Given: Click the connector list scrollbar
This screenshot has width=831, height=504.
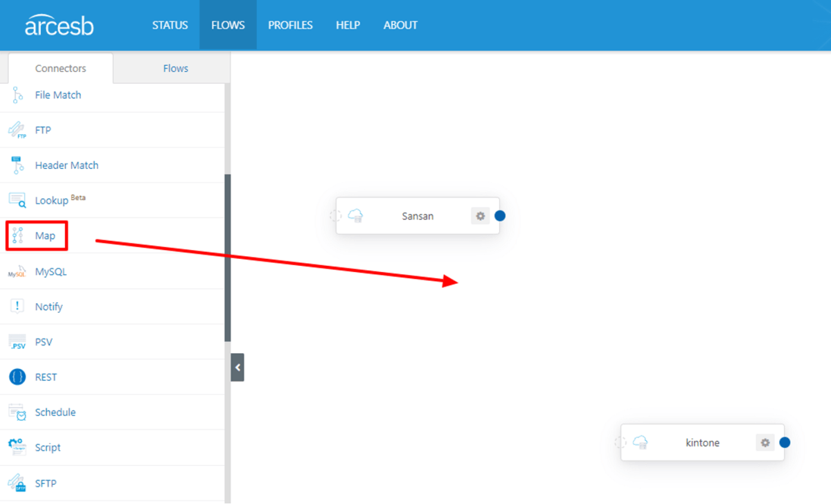Looking at the screenshot, I should (x=228, y=258).
